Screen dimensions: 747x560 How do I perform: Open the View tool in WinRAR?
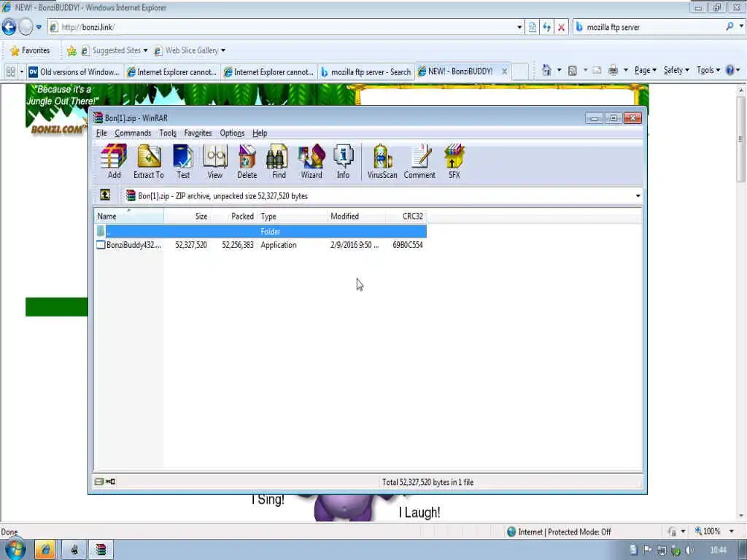coord(215,161)
